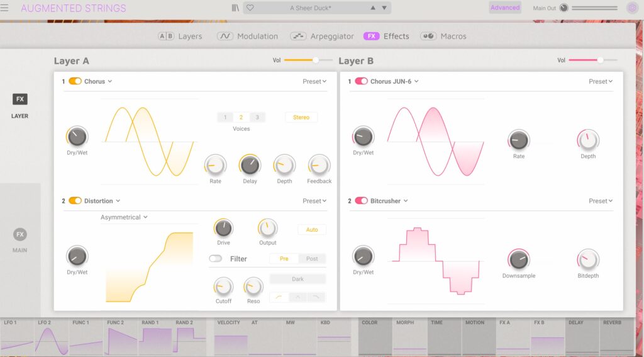This screenshot has height=357, width=644.
Task: Turn off Layer B Bitcrusher toggle
Action: tap(361, 201)
